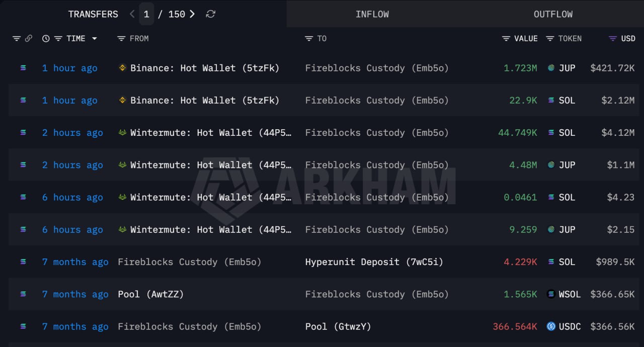Open the FROM column filter
644x347 pixels.
point(121,39)
